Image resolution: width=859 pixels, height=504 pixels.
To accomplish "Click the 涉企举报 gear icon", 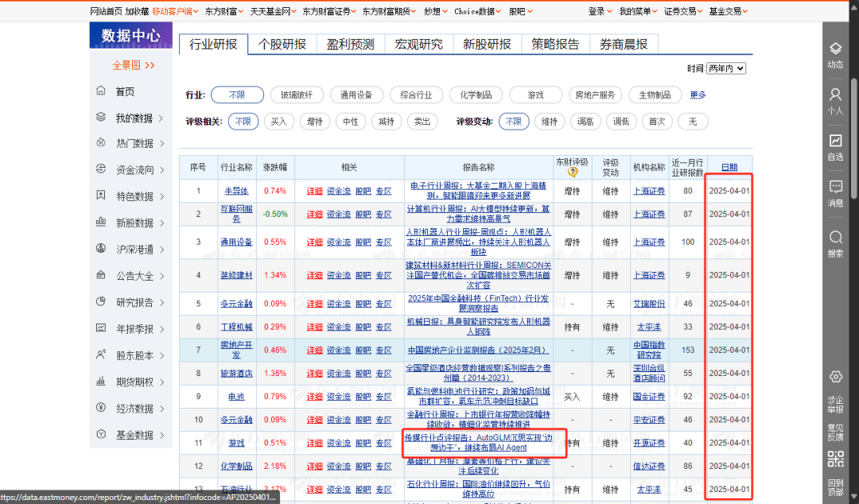I will pyautogui.click(x=835, y=377).
